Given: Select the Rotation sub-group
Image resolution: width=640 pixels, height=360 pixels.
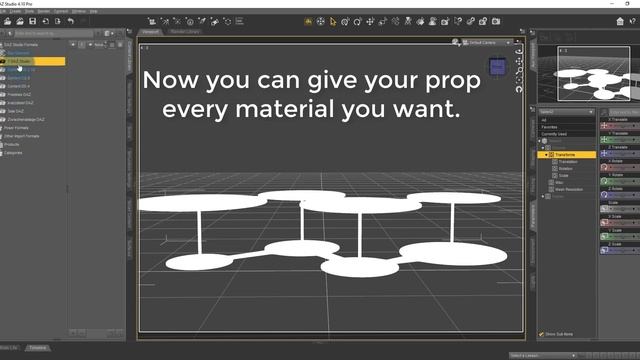Looking at the screenshot, I should pos(565,169).
